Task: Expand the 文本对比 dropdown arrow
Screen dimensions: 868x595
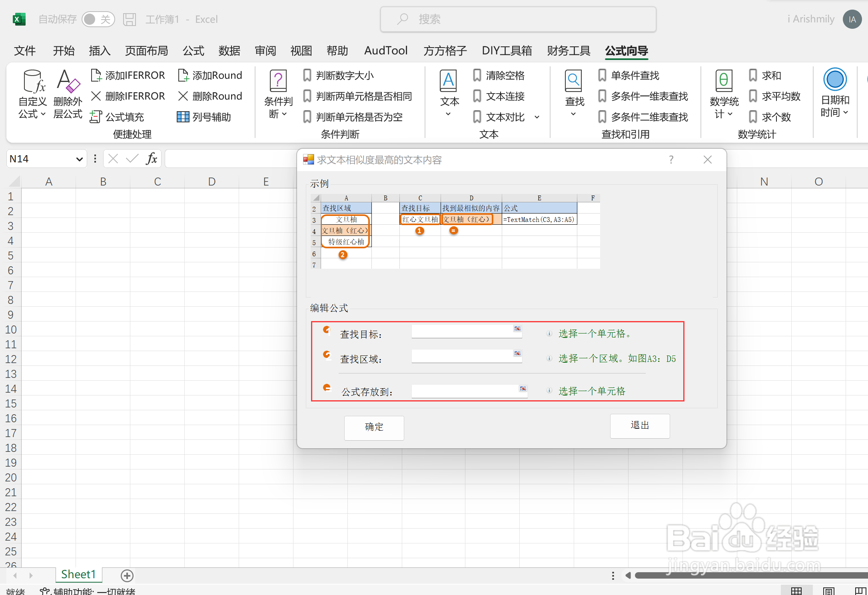Action: coord(537,117)
